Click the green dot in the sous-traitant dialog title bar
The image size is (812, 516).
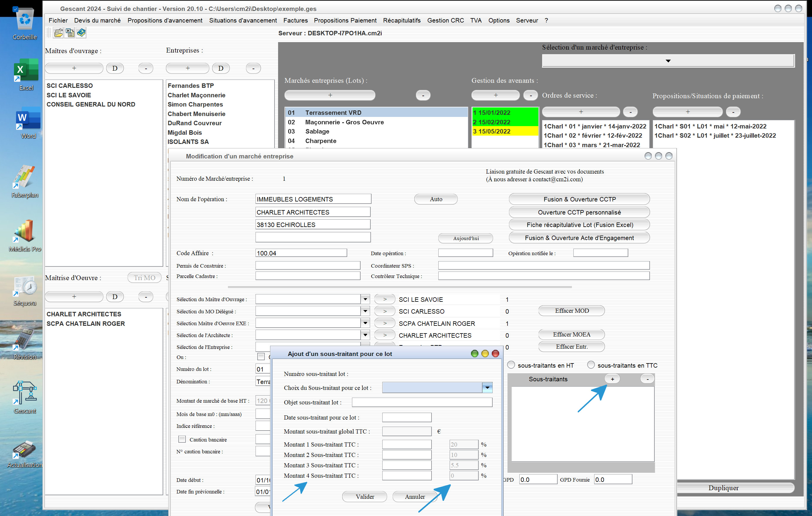475,354
